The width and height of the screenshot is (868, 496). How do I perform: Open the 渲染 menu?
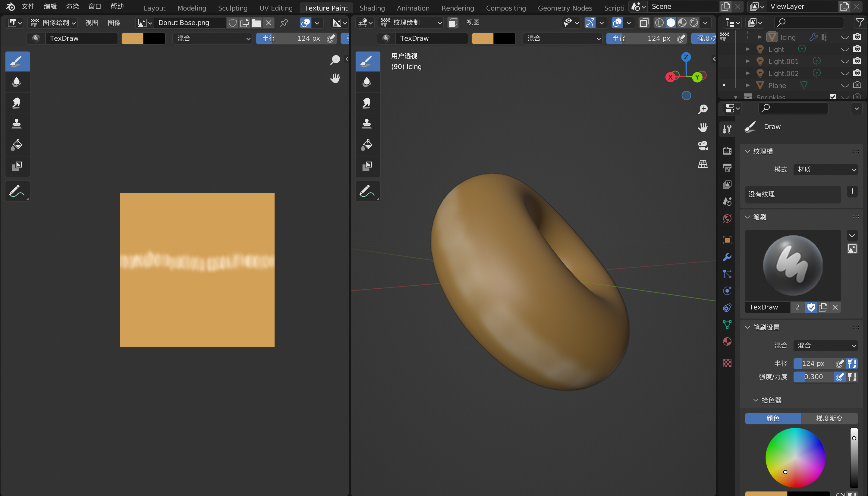coord(72,6)
